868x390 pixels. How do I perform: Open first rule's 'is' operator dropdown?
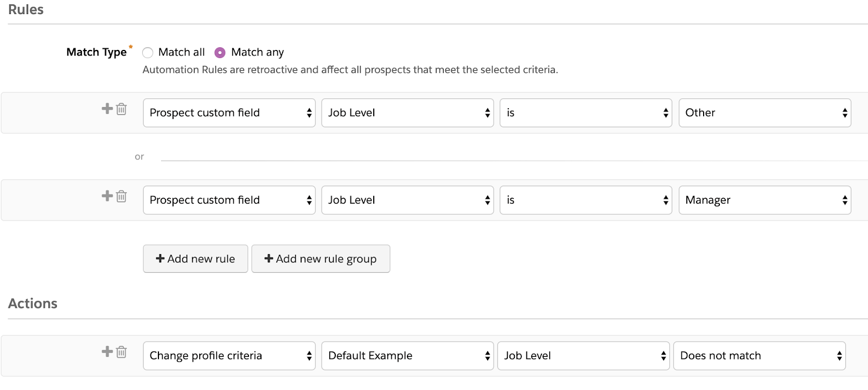click(585, 113)
